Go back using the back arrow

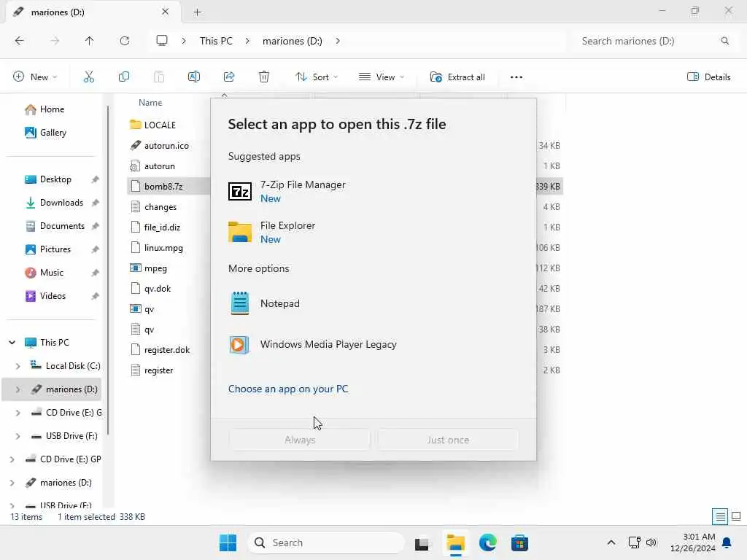(x=20, y=41)
